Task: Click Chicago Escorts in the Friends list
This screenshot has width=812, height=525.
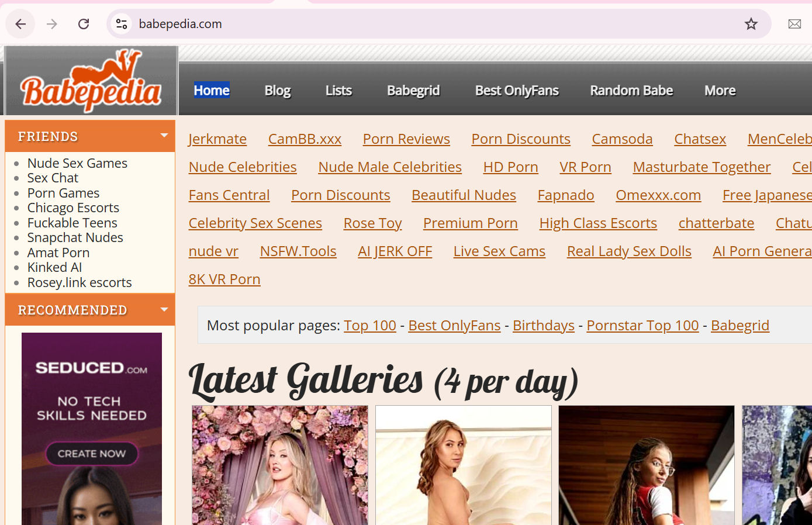Action: click(73, 208)
